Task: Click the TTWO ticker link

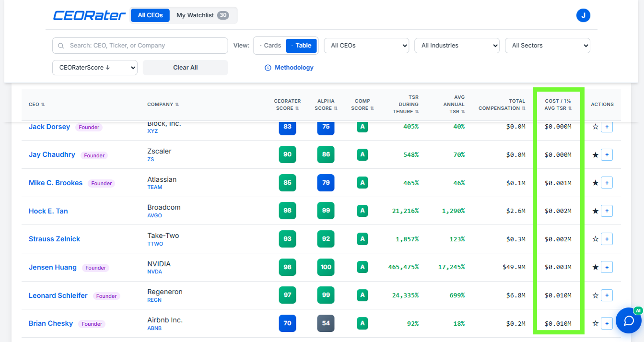Action: (155, 244)
